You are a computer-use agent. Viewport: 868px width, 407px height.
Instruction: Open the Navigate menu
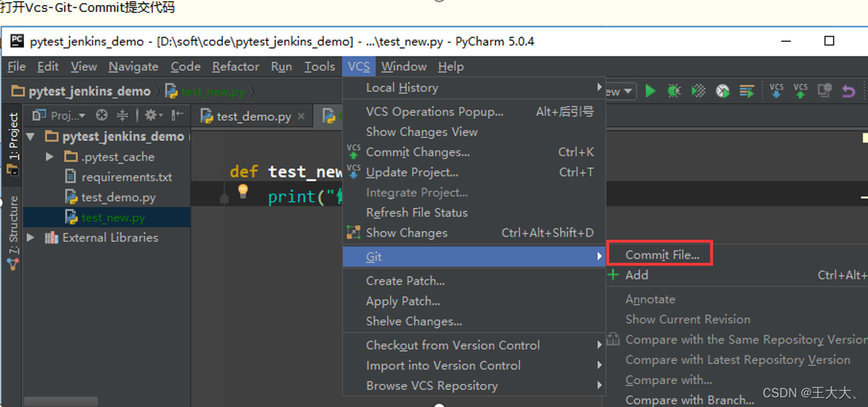coord(133,66)
